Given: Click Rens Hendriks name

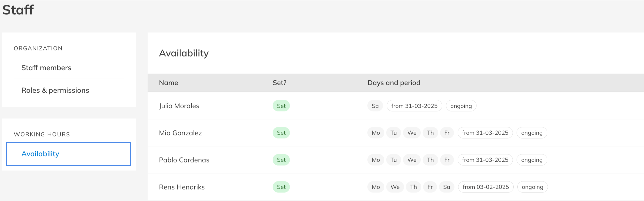Looking at the screenshot, I should (x=182, y=187).
